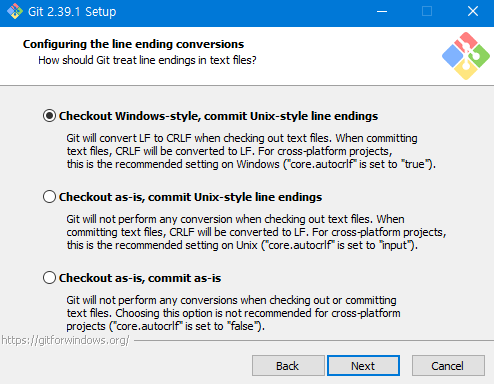
Task: Select Checkout Windows-style, commit Unix-style radio button
Action: (49, 116)
